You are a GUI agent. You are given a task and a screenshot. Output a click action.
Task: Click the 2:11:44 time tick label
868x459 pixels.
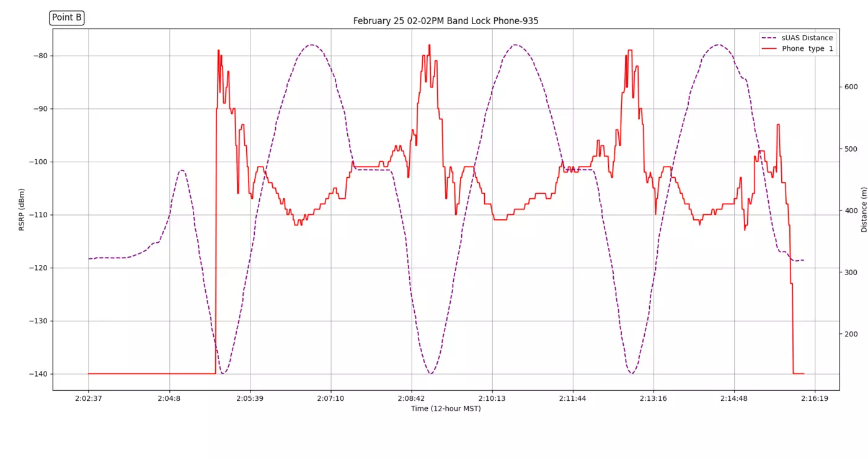click(573, 398)
